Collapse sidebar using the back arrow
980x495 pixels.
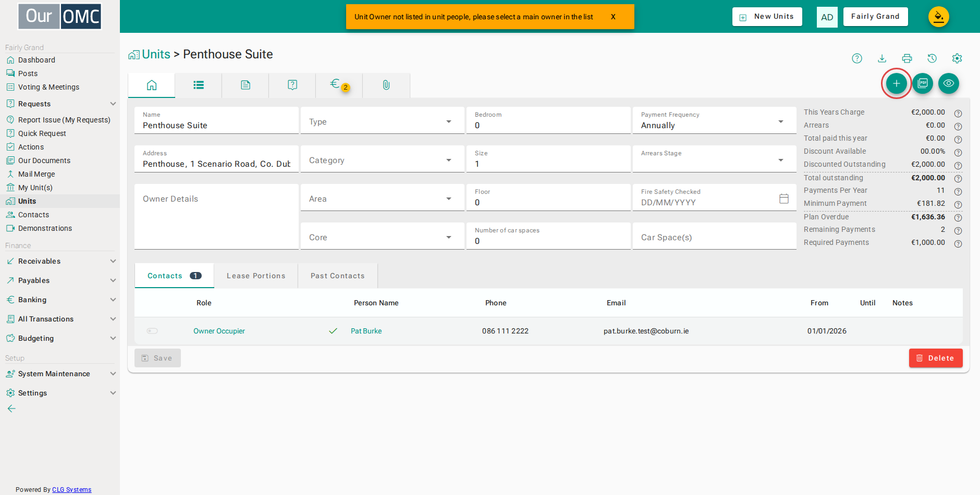pyautogui.click(x=11, y=409)
